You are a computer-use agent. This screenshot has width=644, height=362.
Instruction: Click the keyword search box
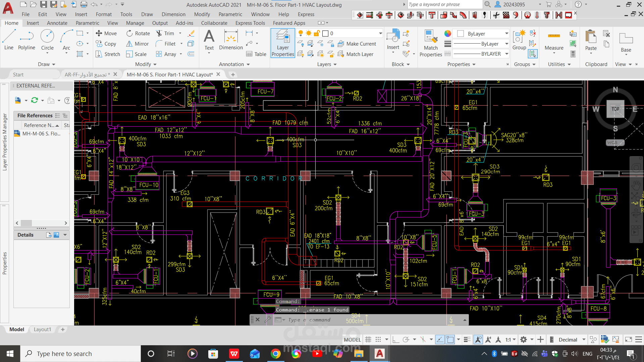click(x=444, y=4)
